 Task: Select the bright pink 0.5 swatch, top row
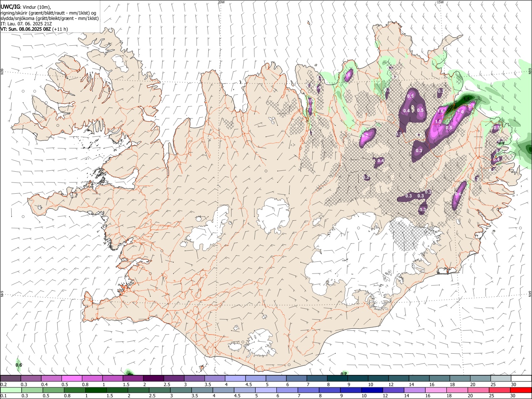coord(71,379)
